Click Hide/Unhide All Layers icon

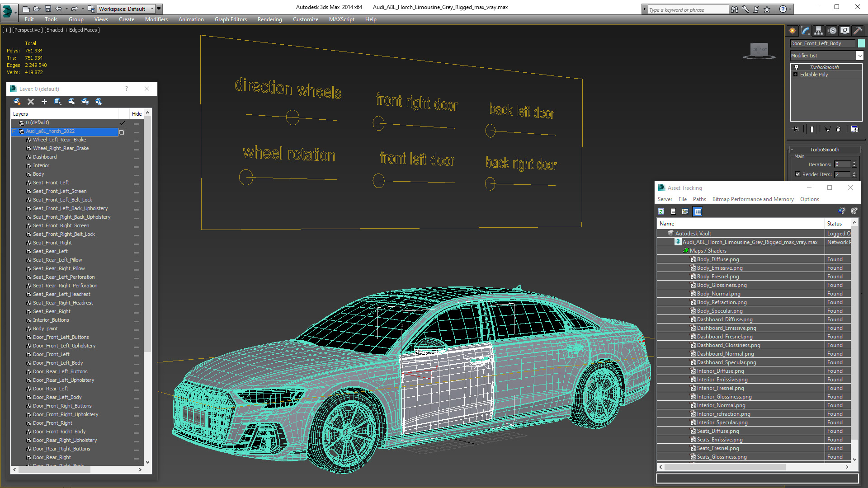pyautogui.click(x=85, y=102)
